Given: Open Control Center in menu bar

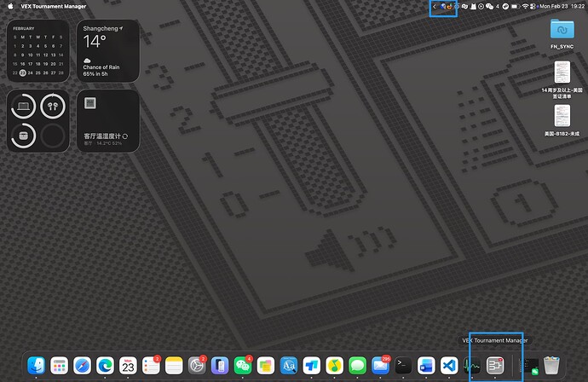Looking at the screenshot, I should [x=533, y=6].
